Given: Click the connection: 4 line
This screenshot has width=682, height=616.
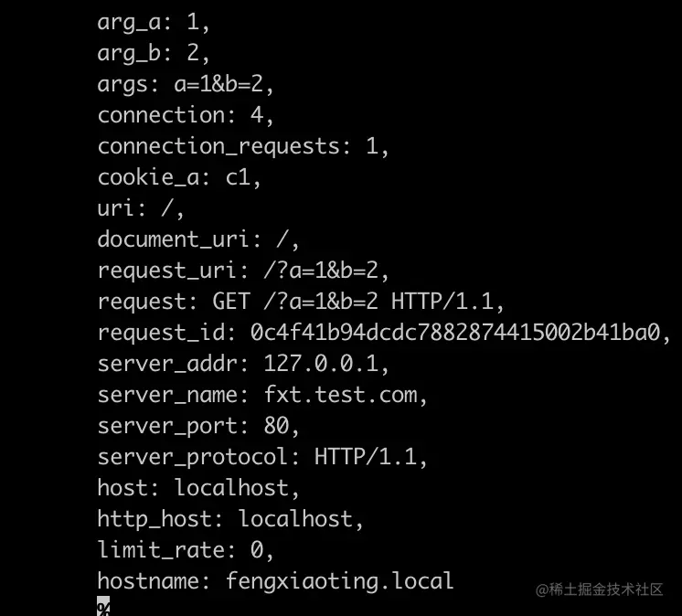Looking at the screenshot, I should tap(186, 115).
